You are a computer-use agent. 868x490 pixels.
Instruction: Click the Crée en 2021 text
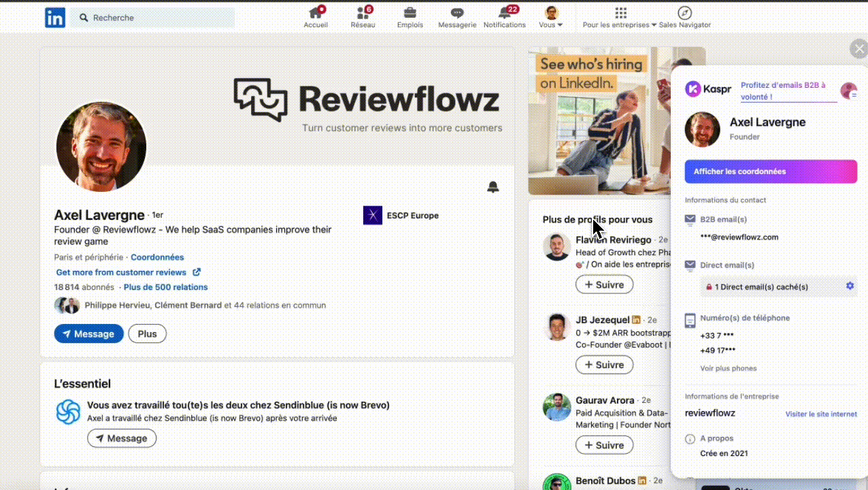coord(724,453)
